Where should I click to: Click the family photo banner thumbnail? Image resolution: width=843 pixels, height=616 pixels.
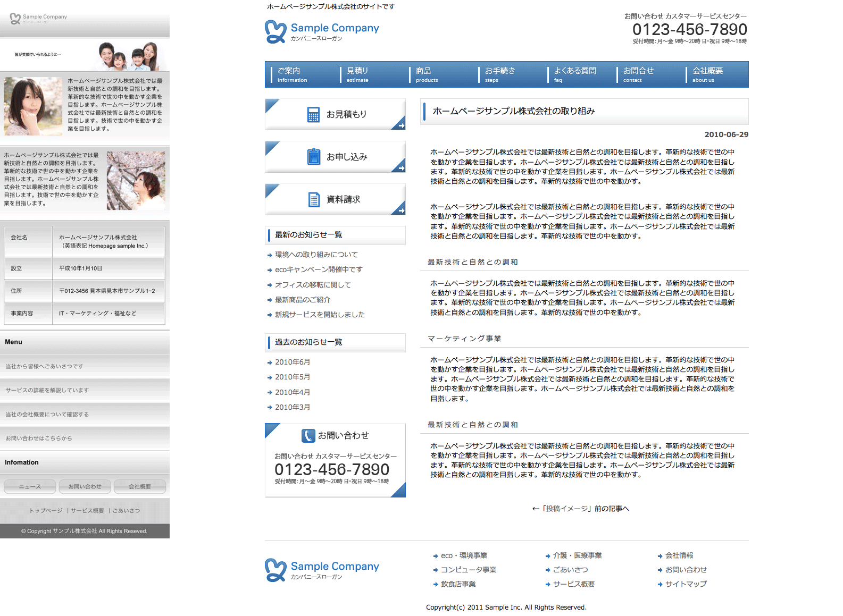pyautogui.click(x=129, y=56)
